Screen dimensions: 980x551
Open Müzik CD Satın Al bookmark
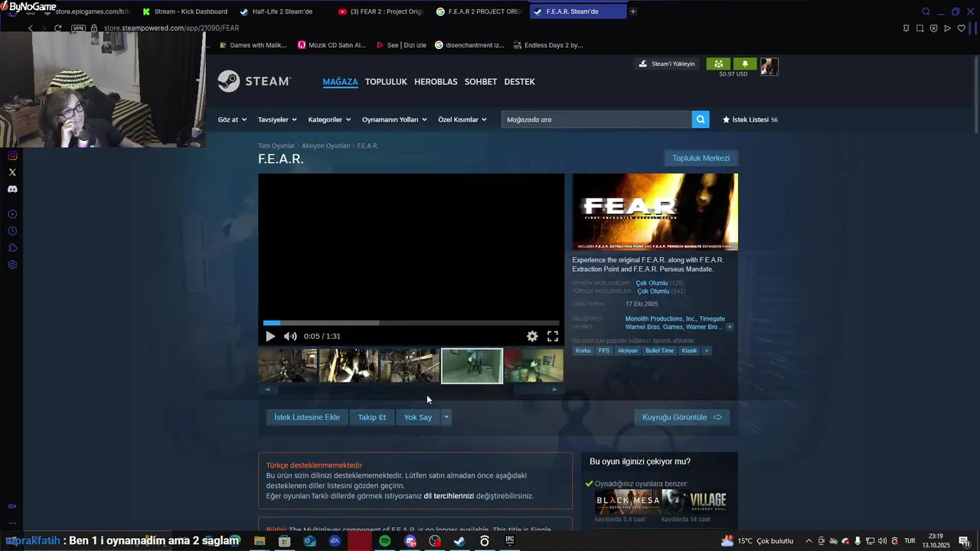tap(332, 45)
